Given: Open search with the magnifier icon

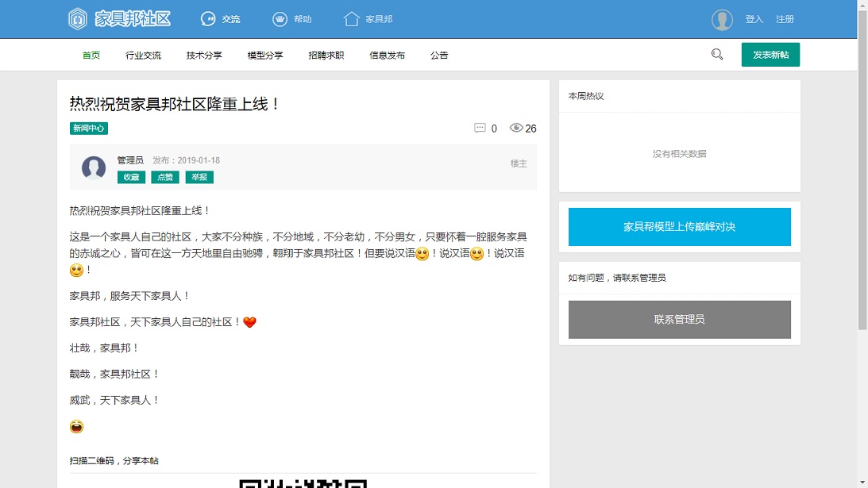Looking at the screenshot, I should pos(717,54).
